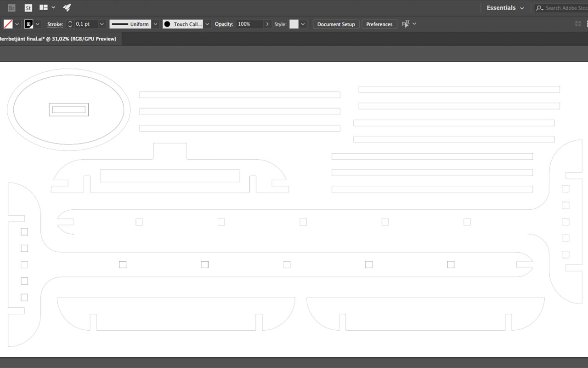This screenshot has height=368, width=588.
Task: Click the Arrange Documents layout icon
Action: [44, 7]
